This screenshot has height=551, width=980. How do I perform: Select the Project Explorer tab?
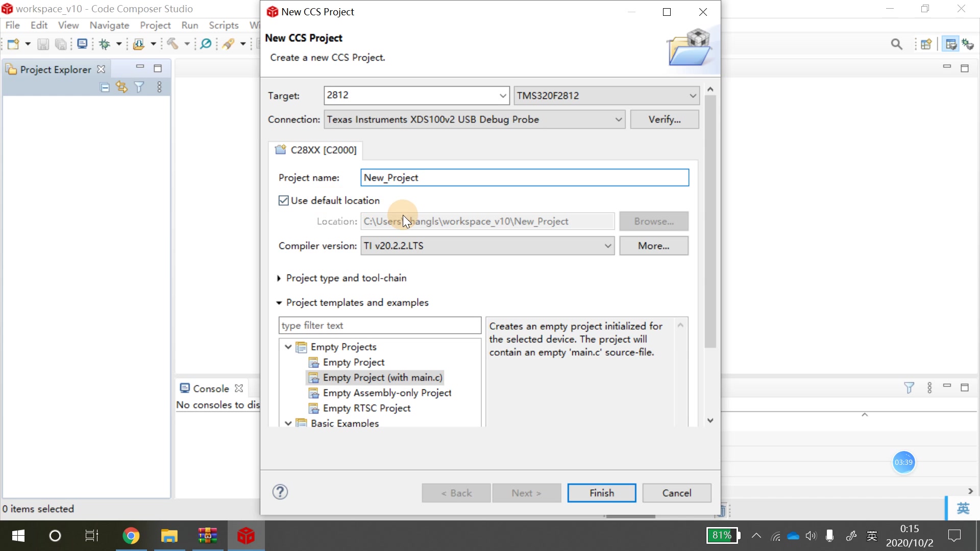click(55, 69)
